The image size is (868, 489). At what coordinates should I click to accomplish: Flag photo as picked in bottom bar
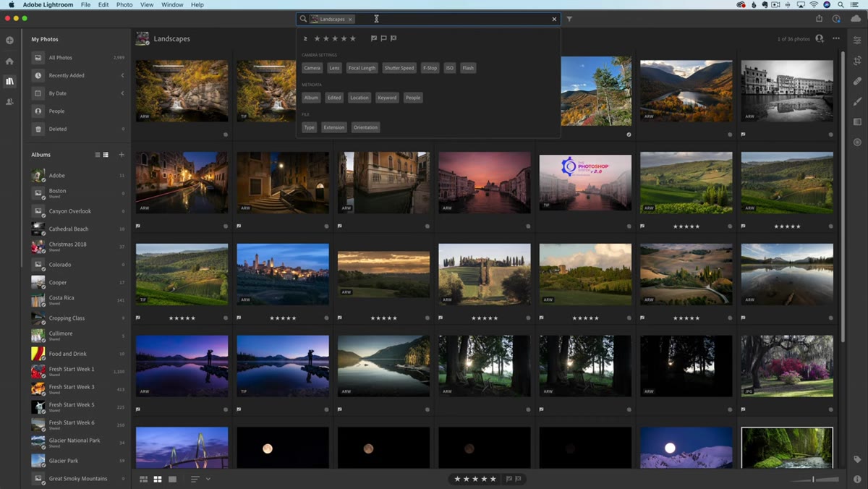point(509,479)
